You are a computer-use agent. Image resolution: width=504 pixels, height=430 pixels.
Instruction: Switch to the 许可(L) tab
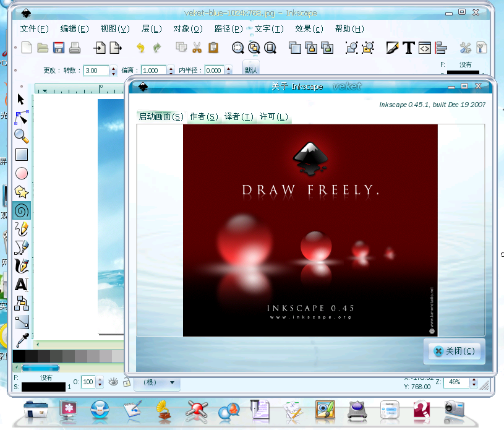click(273, 116)
